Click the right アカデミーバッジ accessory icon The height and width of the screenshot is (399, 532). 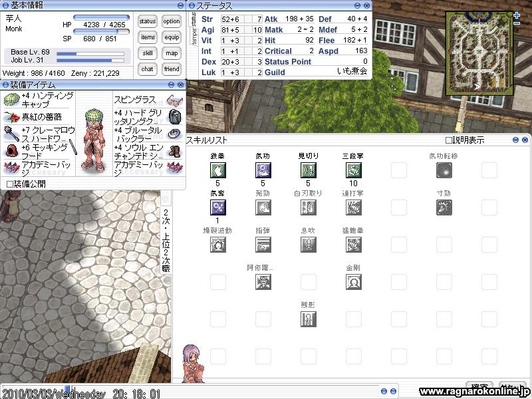tap(175, 168)
